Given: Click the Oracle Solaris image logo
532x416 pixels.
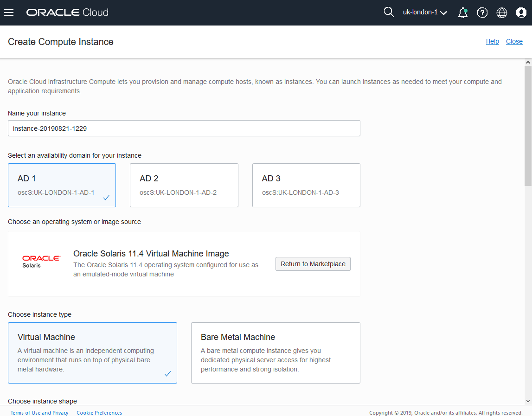Looking at the screenshot, I should click(x=41, y=261).
